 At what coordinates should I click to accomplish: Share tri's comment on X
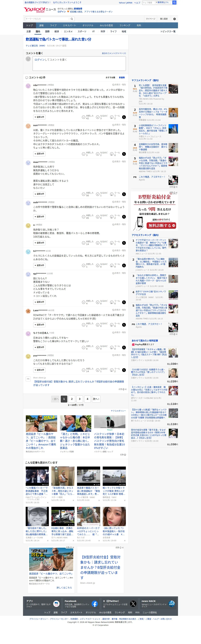click(124, 265)
